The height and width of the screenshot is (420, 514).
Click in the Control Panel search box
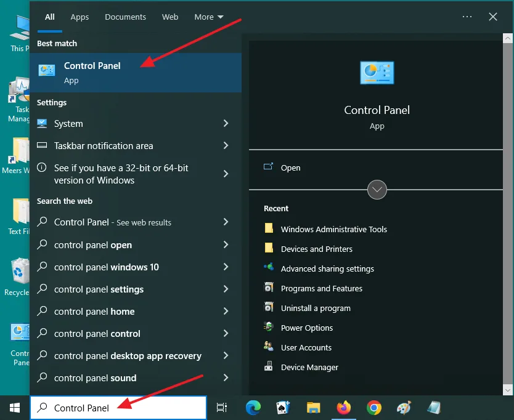coord(118,408)
